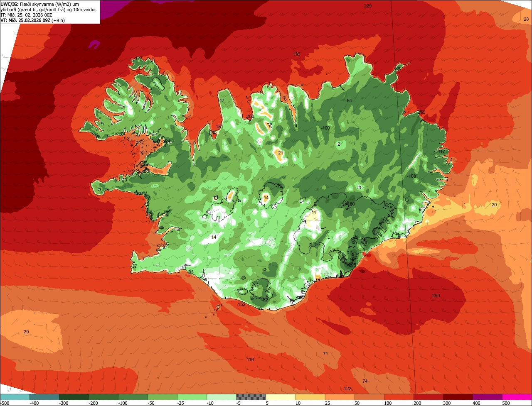The image size is (532, 406).
Task: Pick the red-orange swatch between 100 and 200
Action: coord(399,397)
